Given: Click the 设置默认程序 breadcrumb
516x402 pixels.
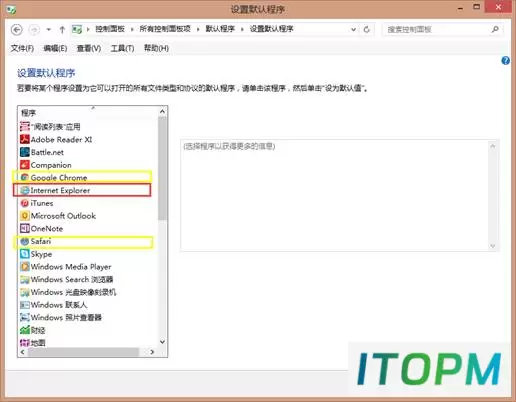Looking at the screenshot, I should pos(272,29).
